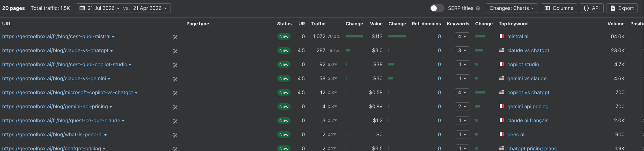
Task: Open the what-is-peec-ai URL link
Action: 52,134
